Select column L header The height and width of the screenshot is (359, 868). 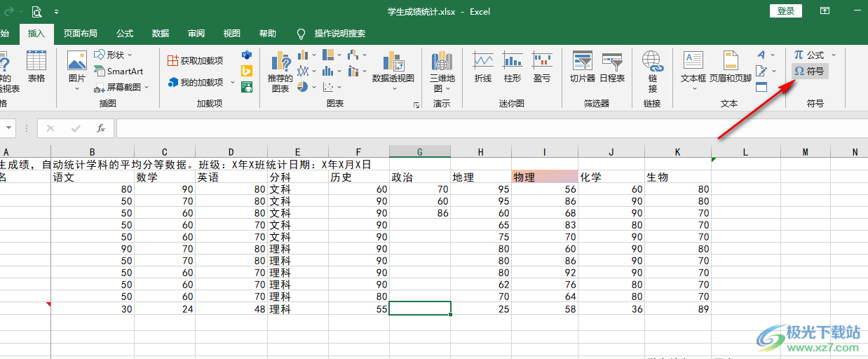tap(745, 152)
